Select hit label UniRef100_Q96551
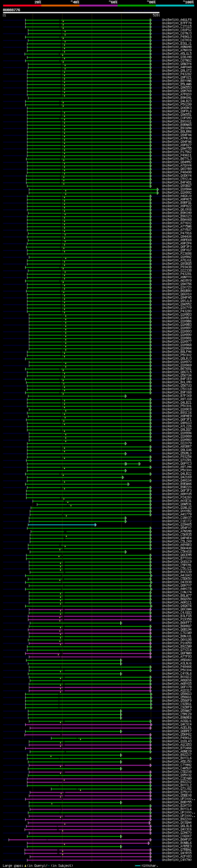This screenshot has width=197, height=868. 176,115
